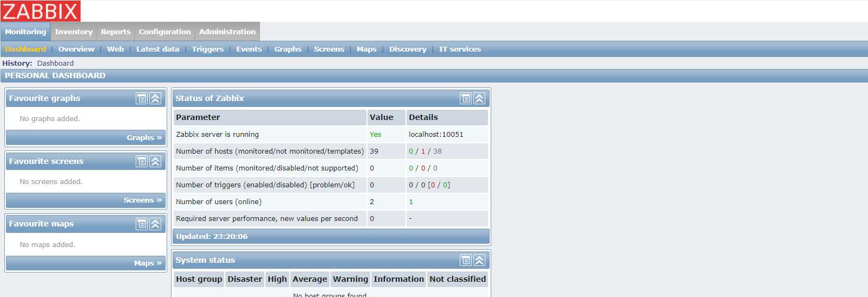Click the Information severity column header
This screenshot has height=297, width=868.
(399, 279)
